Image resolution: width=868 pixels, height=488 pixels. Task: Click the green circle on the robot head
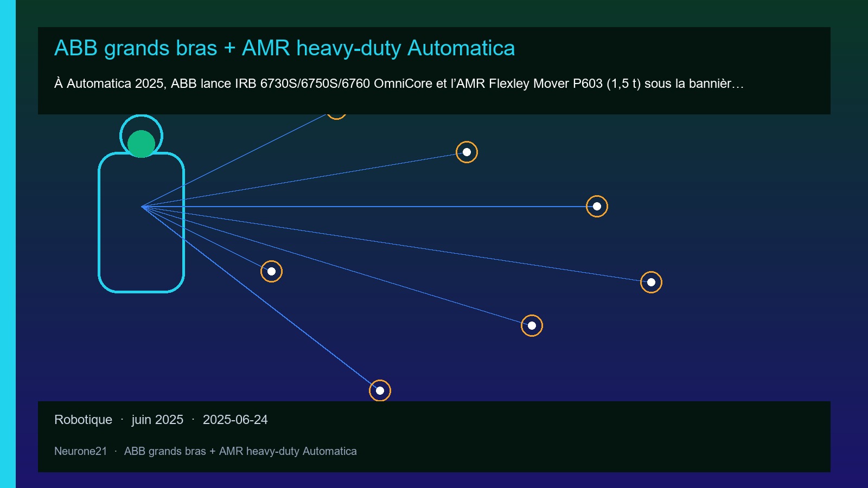tap(142, 144)
